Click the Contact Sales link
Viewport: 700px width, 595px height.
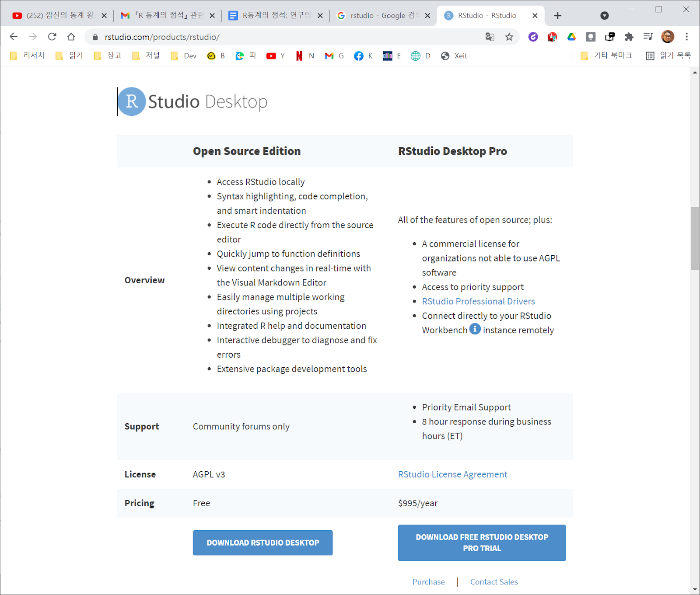[494, 582]
